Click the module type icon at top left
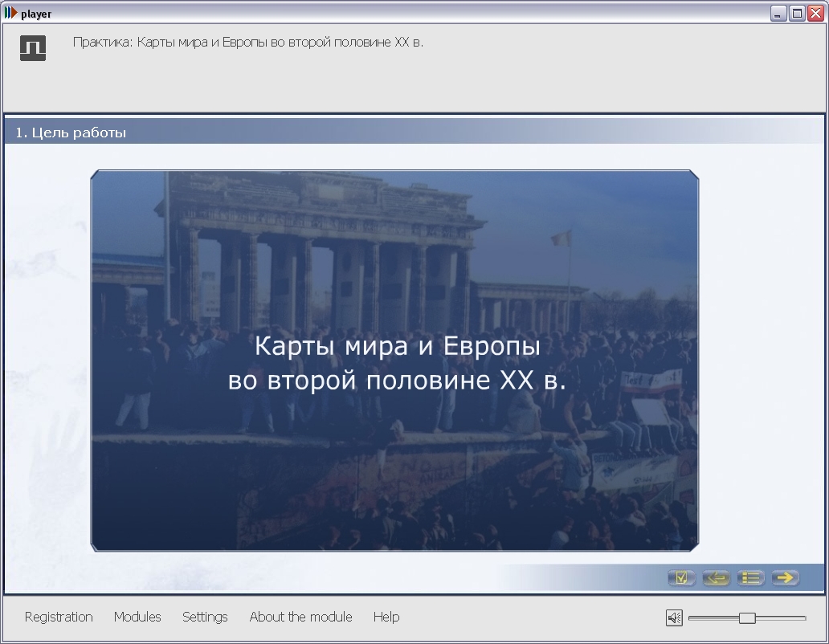The image size is (829, 644). point(33,48)
